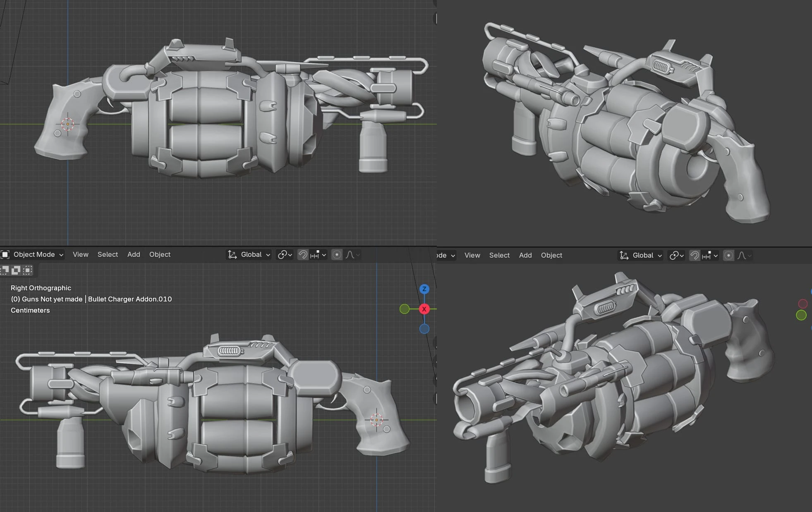Screen dimensions: 812x512
Task: Click the red X axis gizmo ball
Action: click(424, 309)
